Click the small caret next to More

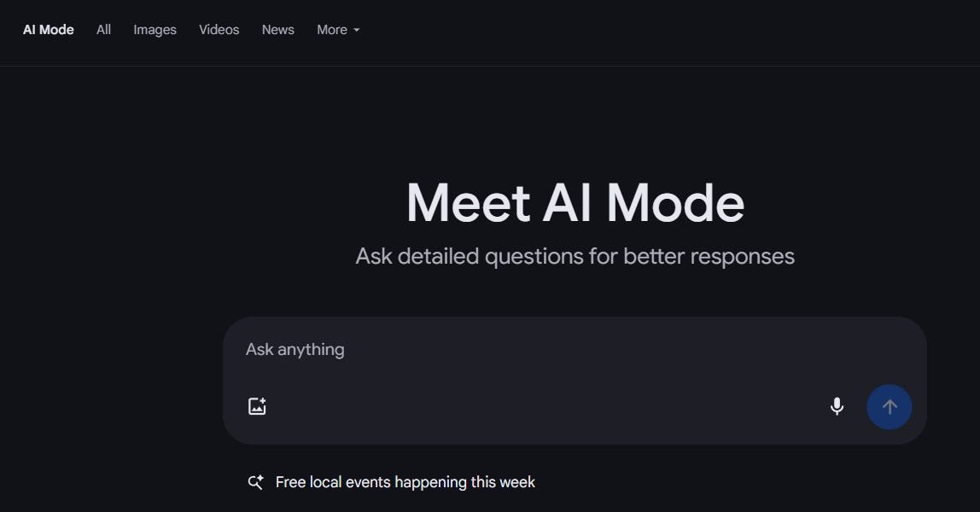click(357, 30)
